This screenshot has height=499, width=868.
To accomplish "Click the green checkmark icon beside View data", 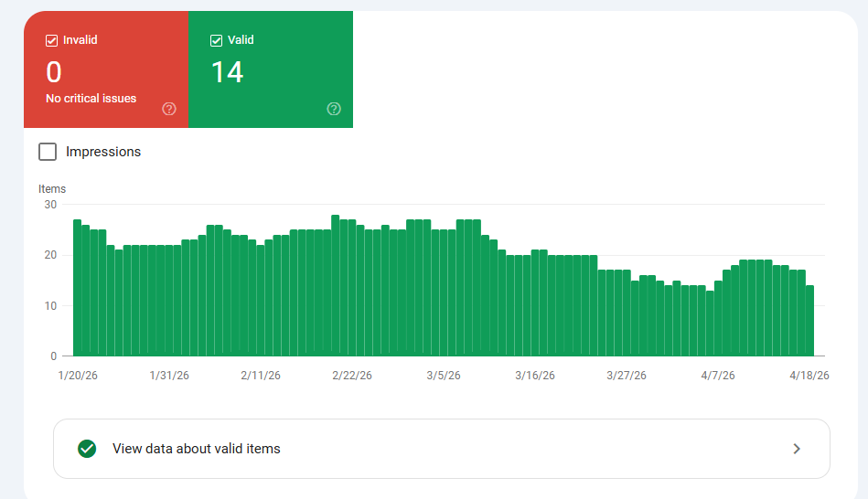I will tap(88, 449).
